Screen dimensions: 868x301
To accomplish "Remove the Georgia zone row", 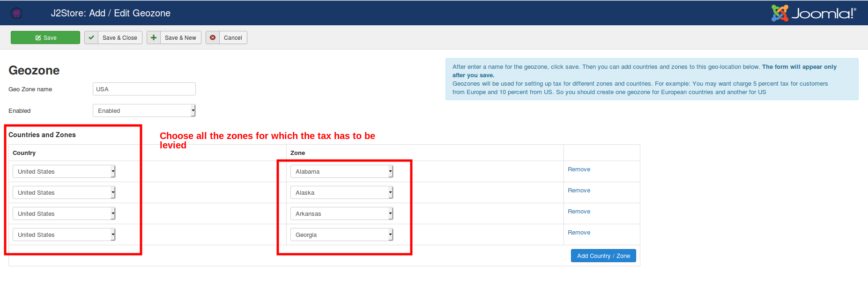I will tap(579, 233).
